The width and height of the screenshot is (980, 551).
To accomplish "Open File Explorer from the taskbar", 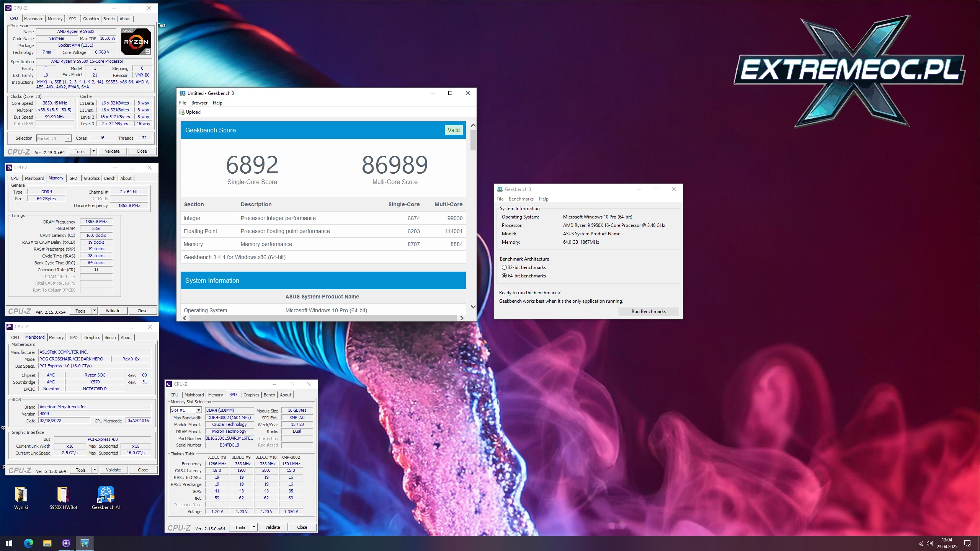I will pos(47,543).
